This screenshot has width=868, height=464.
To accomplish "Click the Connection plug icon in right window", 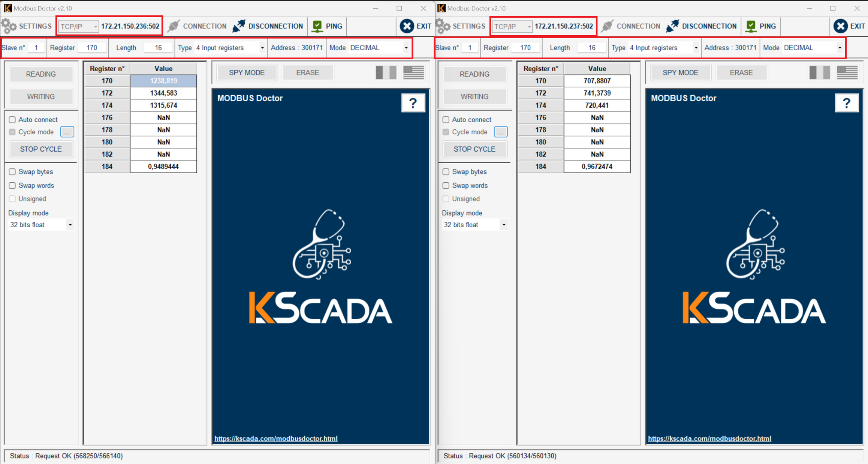I will tap(607, 26).
